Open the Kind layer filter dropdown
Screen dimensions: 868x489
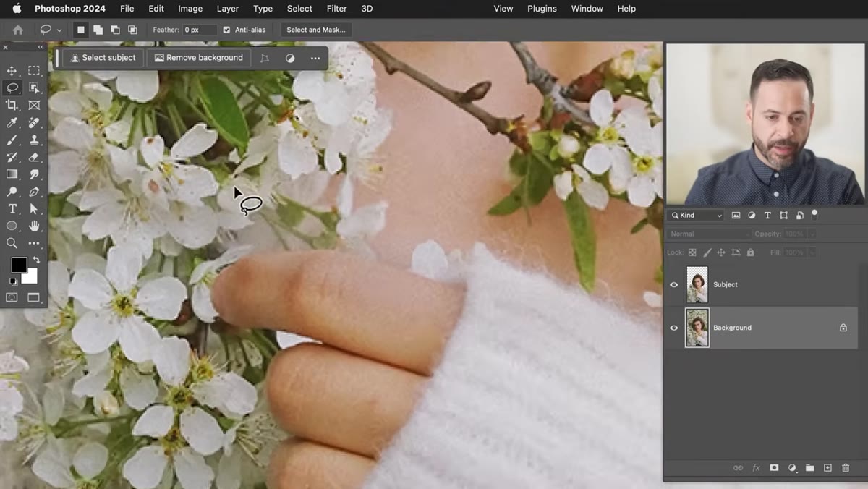tap(697, 216)
